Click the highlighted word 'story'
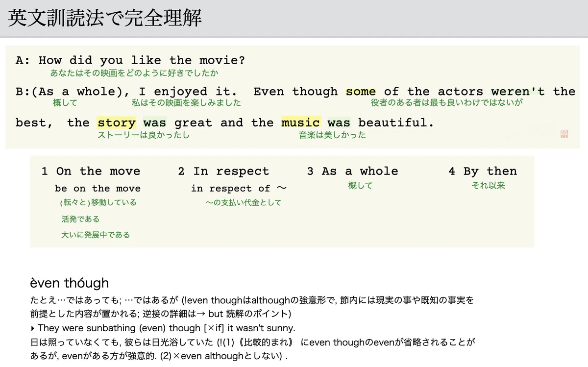588x367 pixels. tap(116, 122)
